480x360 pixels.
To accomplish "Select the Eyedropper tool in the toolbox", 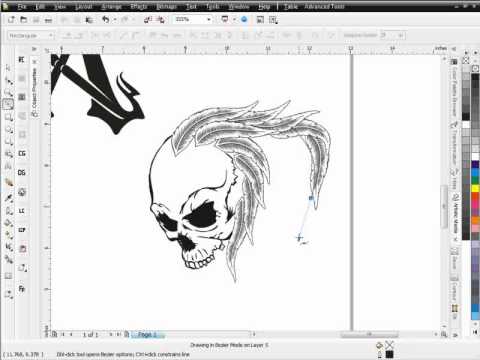I will 9,198.
